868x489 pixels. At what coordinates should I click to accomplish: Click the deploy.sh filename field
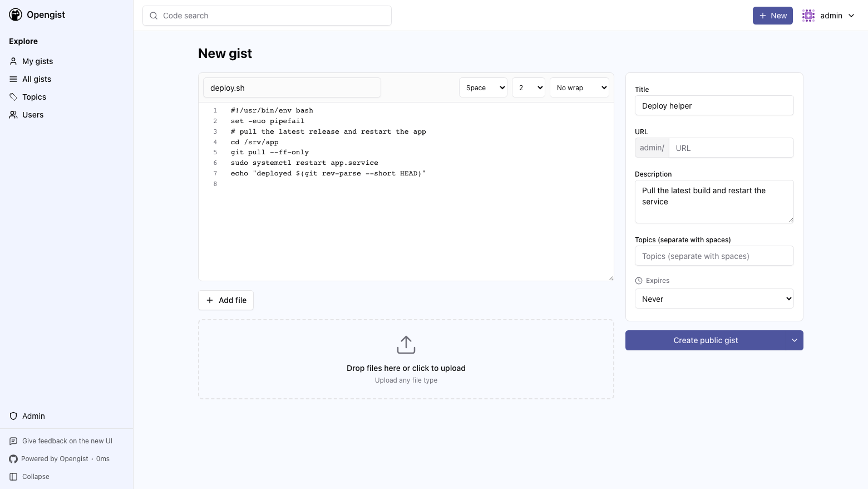[x=292, y=87]
